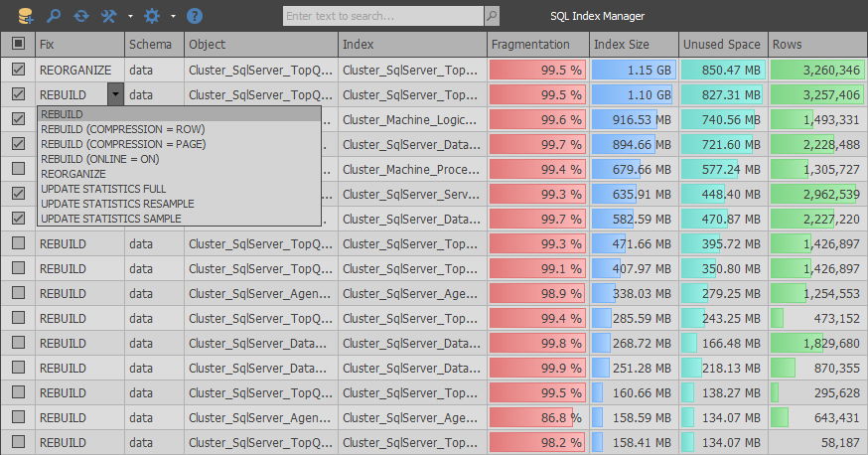
Task: Click the search magnifier button beside search box
Action: click(x=492, y=16)
